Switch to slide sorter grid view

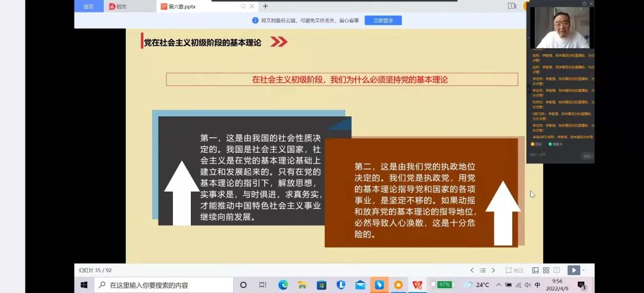point(546,270)
